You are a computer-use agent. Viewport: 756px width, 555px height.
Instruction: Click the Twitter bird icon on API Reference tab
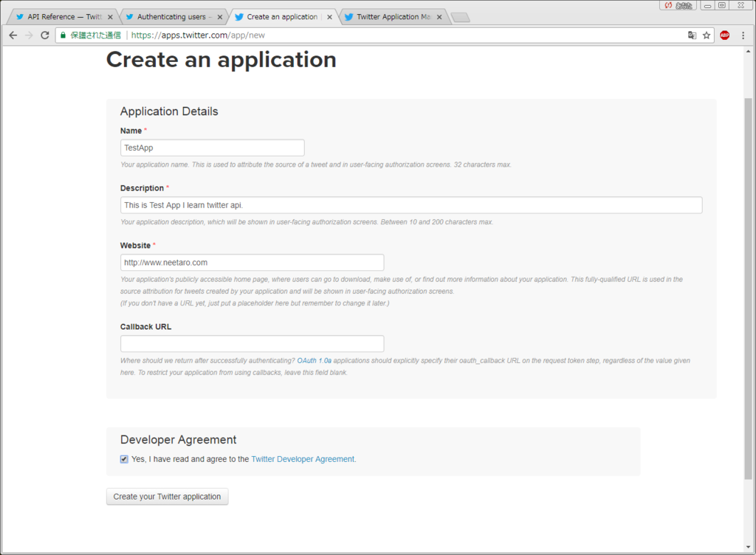pyautogui.click(x=20, y=17)
